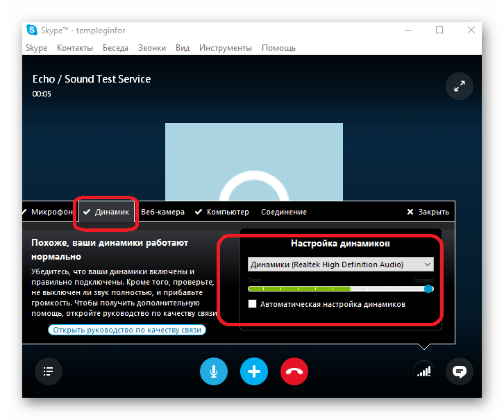Open the Инструменты menu
The width and height of the screenshot is (504, 420).
226,48
